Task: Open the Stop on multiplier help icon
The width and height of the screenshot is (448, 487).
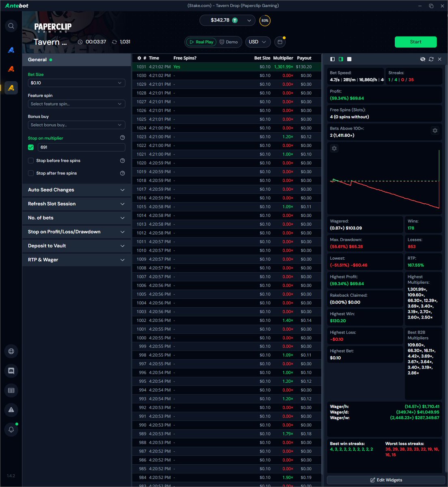Action: [122, 138]
